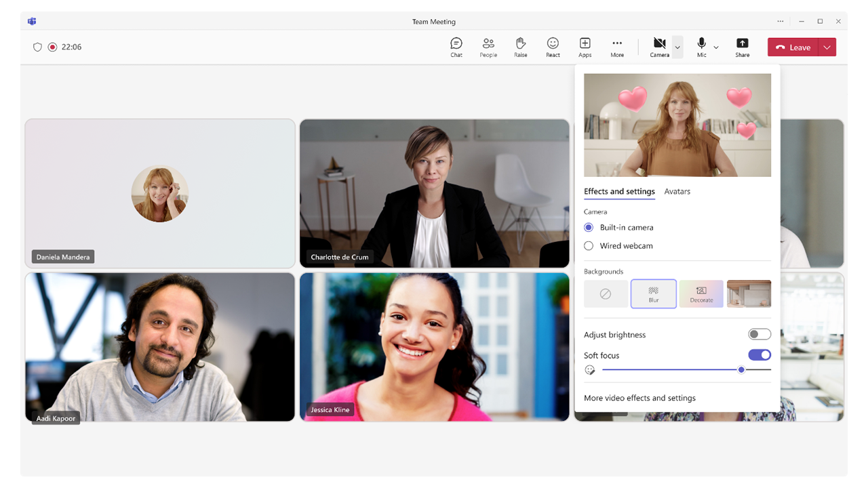868x488 pixels.
Task: Turn on the Camera
Action: tap(659, 47)
